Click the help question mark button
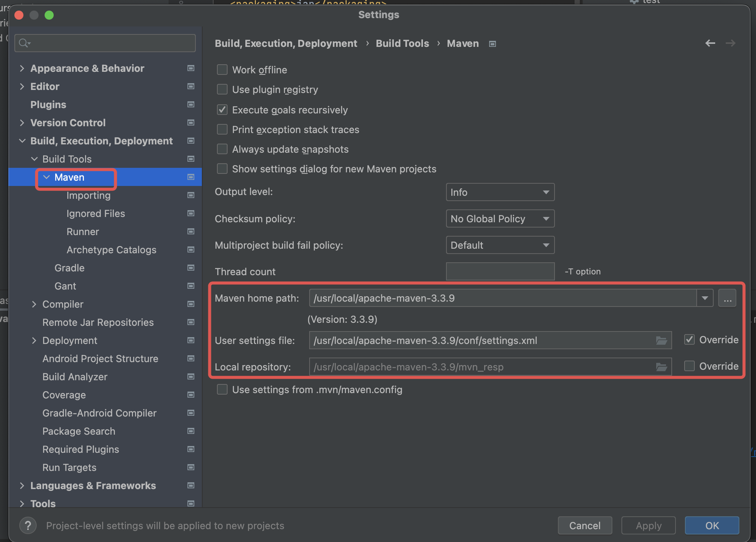Screen dimensions: 756x542 28,525
